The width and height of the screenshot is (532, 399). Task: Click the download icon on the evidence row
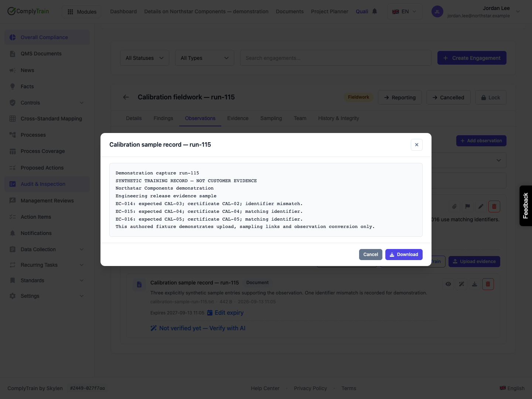pyautogui.click(x=475, y=284)
